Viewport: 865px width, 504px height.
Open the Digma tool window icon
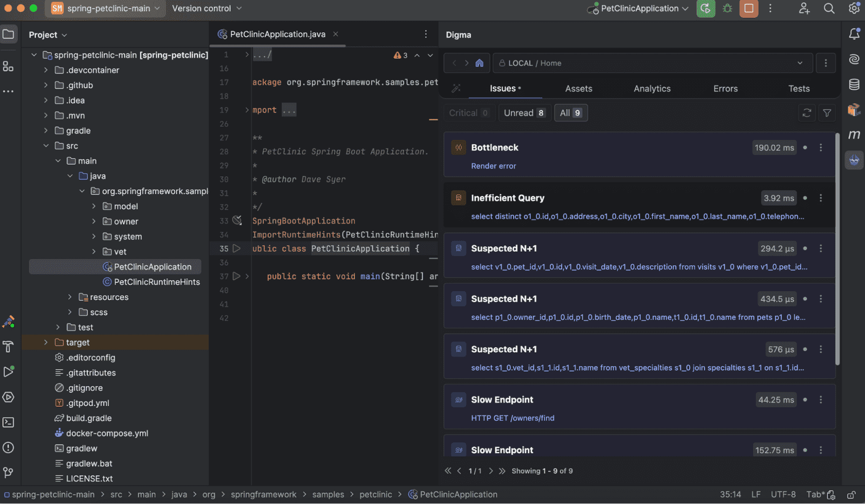point(854,160)
